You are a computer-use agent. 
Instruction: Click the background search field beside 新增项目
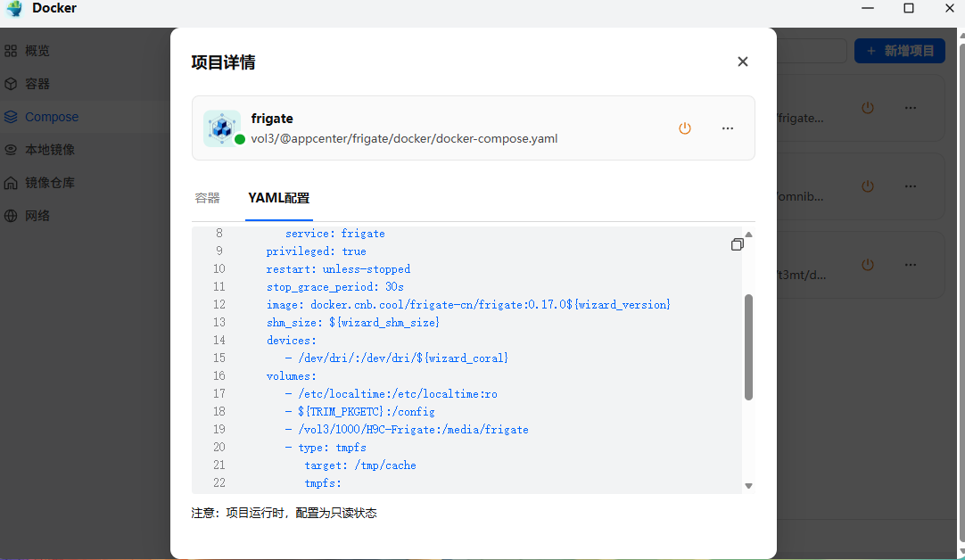tap(811, 51)
